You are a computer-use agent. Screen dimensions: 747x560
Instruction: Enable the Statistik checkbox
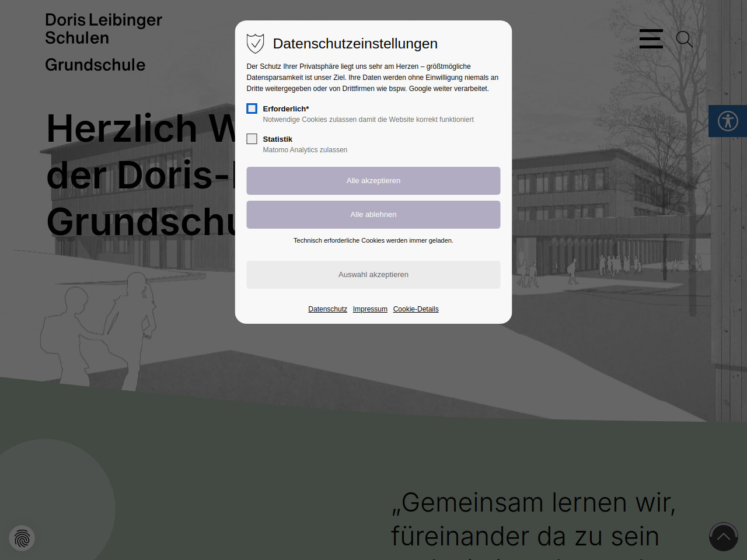tap(252, 139)
